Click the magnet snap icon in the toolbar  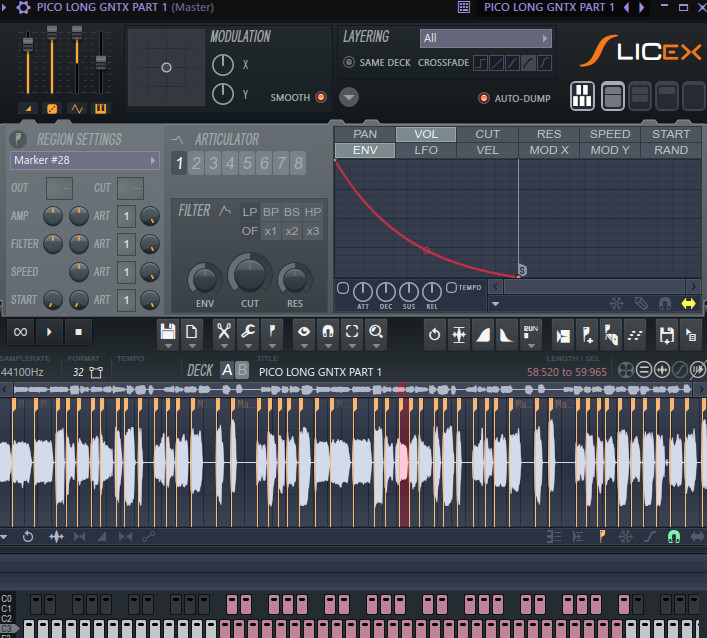[x=328, y=331]
